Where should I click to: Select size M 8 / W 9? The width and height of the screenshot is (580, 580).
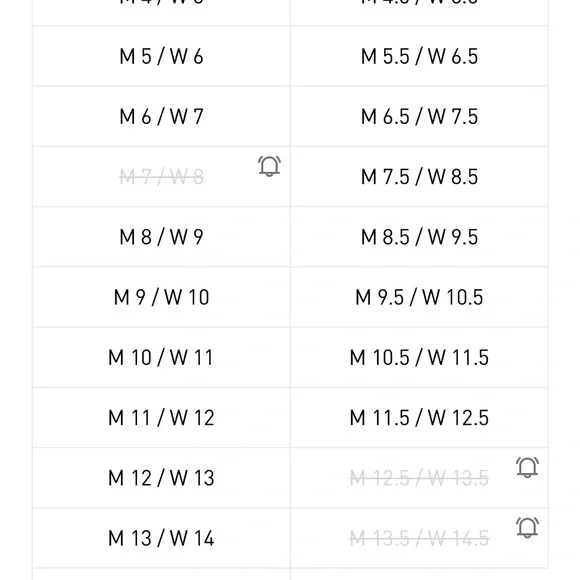(x=161, y=237)
